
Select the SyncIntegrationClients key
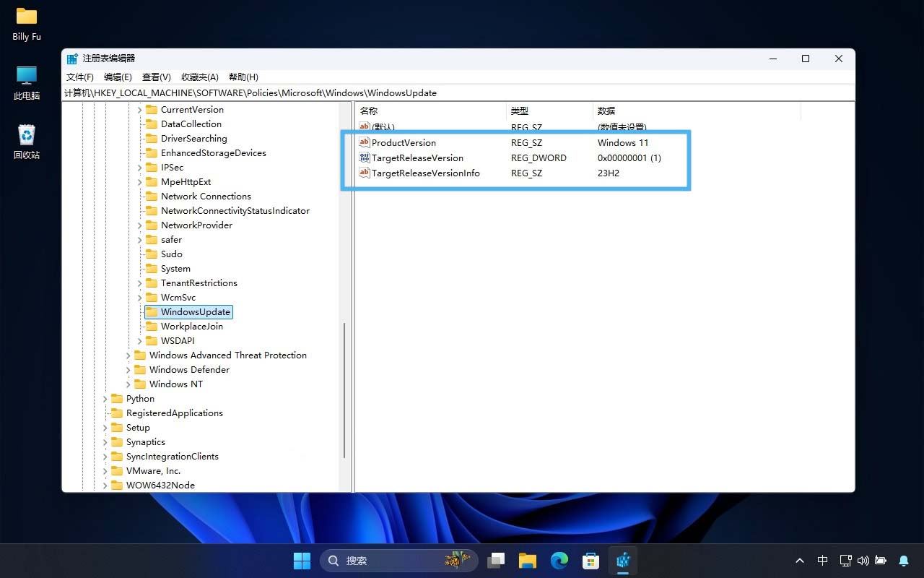[173, 457]
